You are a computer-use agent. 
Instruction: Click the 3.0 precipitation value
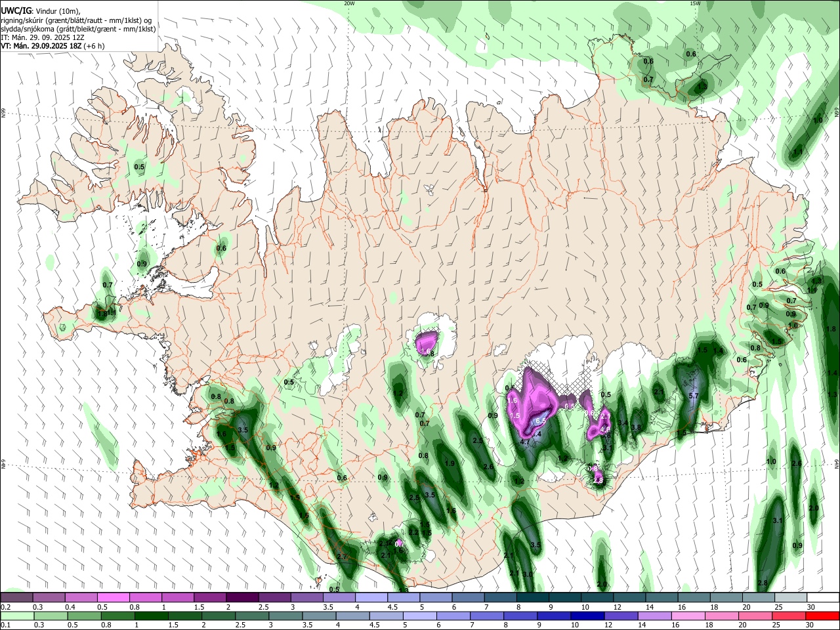pyautogui.click(x=527, y=574)
